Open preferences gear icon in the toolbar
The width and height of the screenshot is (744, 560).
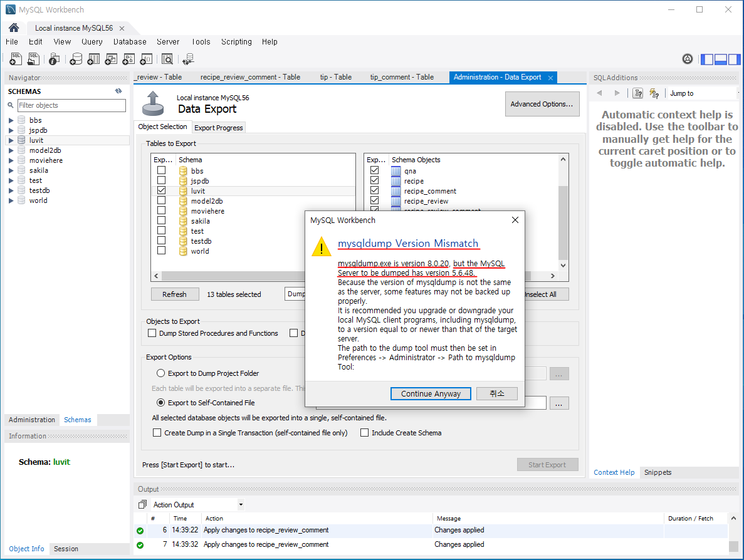click(688, 59)
